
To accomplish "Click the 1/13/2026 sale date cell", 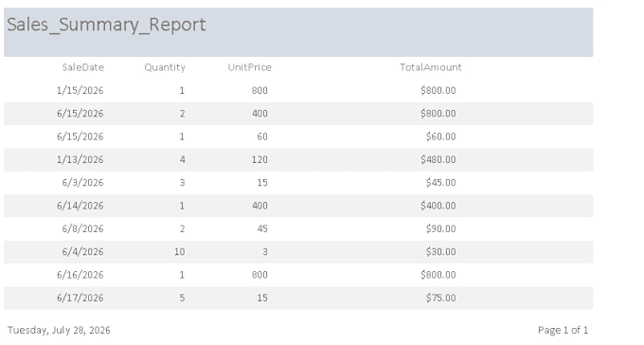I will 80,159.
